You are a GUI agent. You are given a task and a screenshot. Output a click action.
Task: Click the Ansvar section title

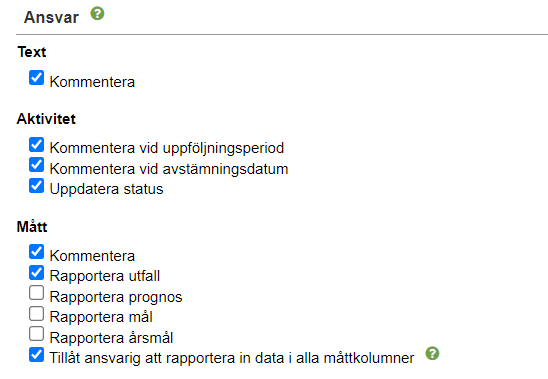[51, 17]
